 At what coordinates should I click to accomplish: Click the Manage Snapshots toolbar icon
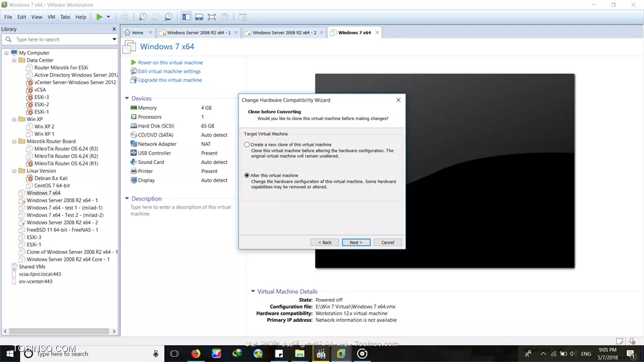169,17
